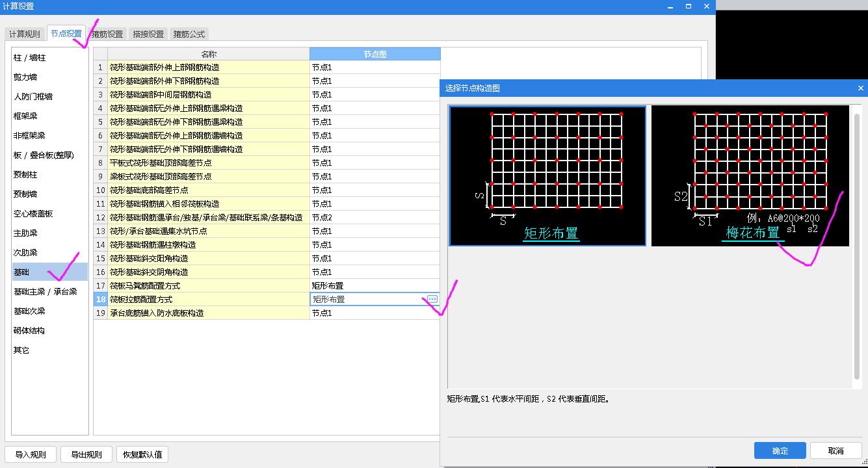This screenshot has height=468, width=868.
Task: Switch to 计算规则 tab
Action: click(x=25, y=34)
